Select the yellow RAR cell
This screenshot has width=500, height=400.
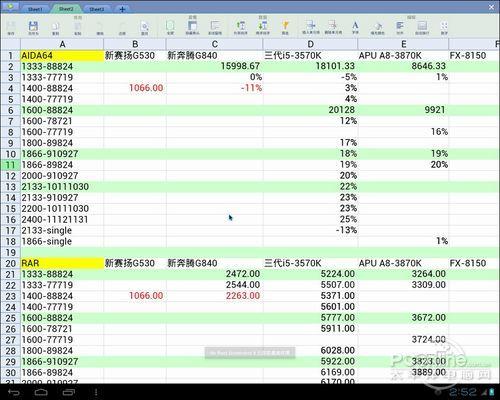62,263
